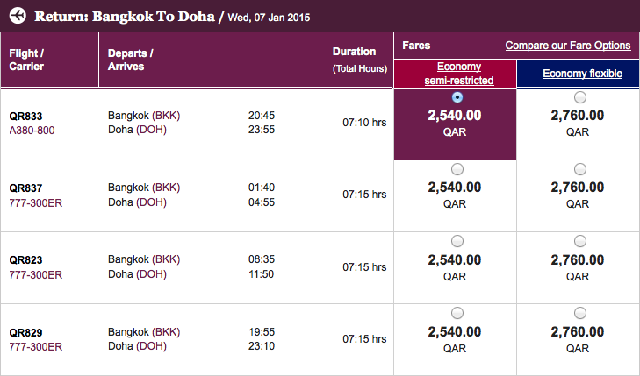The image size is (640, 376).
Task: Select QR823 Economy semi-restricted fare radio
Action: 457,241
